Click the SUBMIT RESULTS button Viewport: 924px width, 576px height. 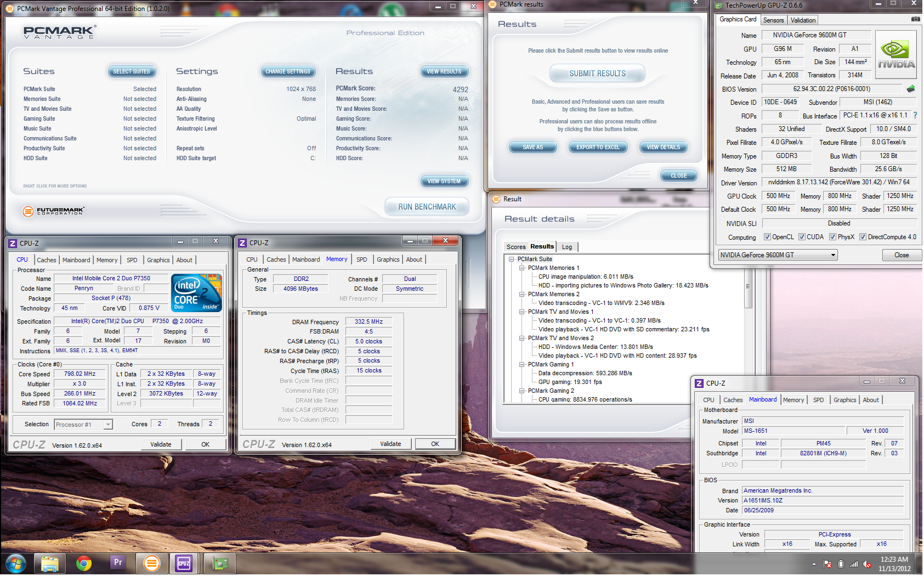coord(598,74)
